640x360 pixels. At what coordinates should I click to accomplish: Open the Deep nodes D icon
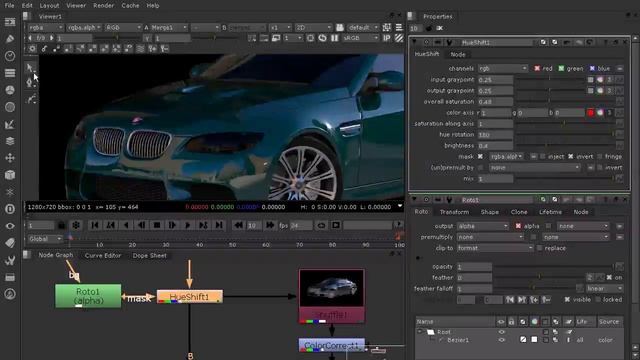(x=10, y=209)
